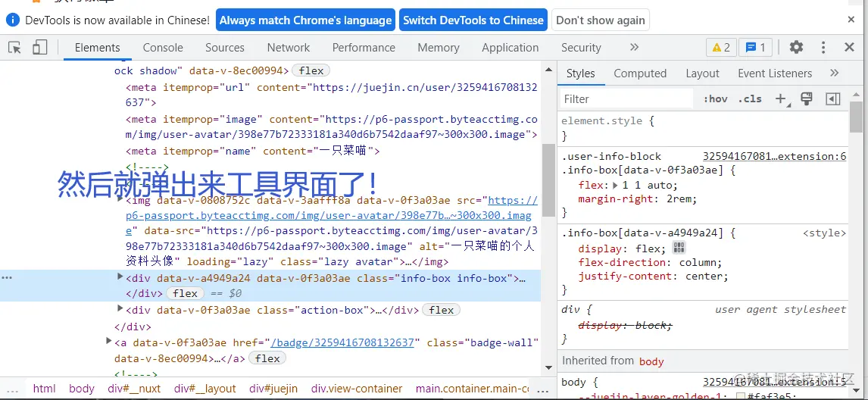This screenshot has height=400, width=868.
Task: Select html in the breadcrumb bar
Action: (x=44, y=389)
